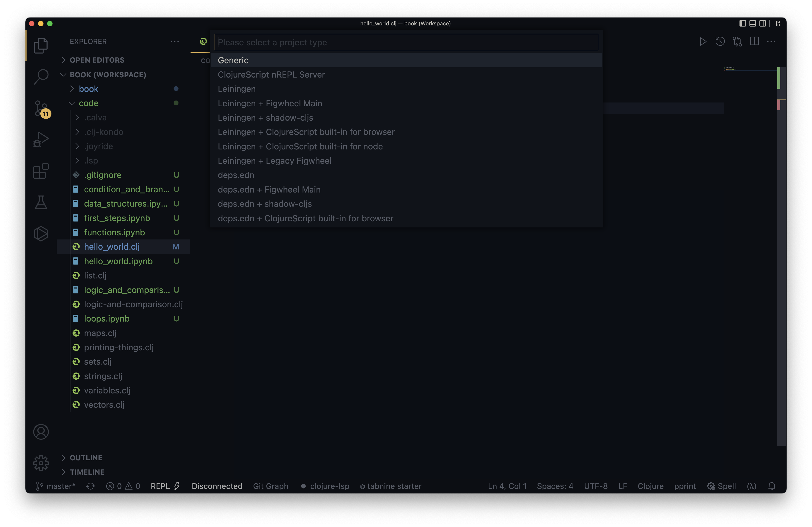
Task: Split the editor right icon
Action: pyautogui.click(x=754, y=42)
